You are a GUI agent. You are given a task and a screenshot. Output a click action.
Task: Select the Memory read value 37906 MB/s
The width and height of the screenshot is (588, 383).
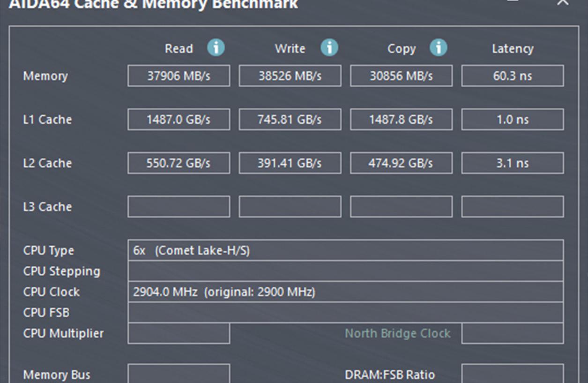(179, 76)
